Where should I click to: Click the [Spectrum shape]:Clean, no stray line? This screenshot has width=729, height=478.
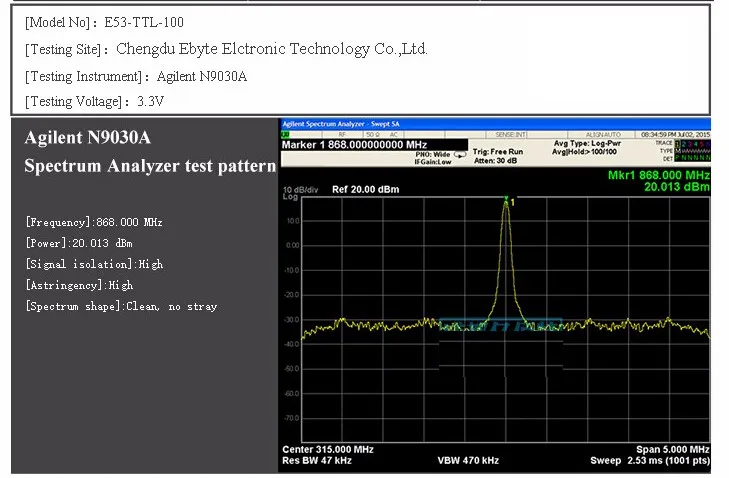coord(121,306)
